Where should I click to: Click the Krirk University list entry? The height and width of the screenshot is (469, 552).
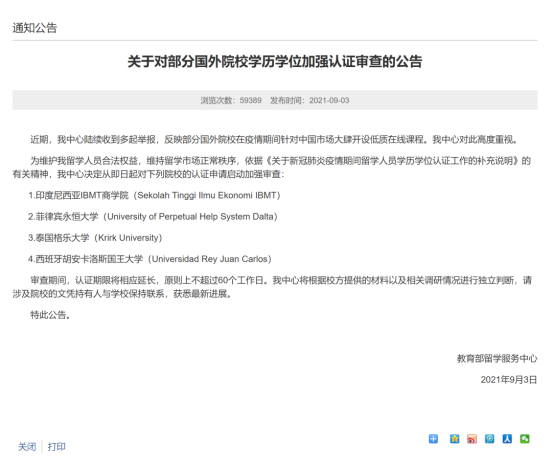(x=95, y=238)
